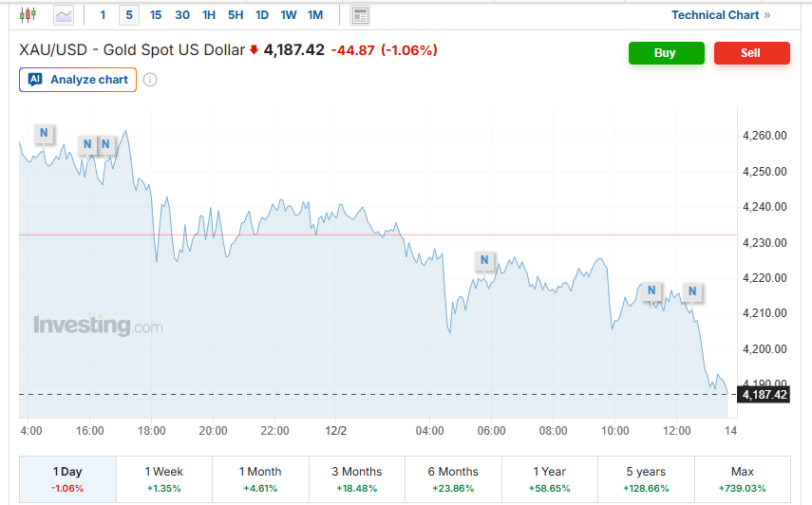Set chart interval to 1H
The height and width of the screenshot is (505, 812).
[209, 15]
